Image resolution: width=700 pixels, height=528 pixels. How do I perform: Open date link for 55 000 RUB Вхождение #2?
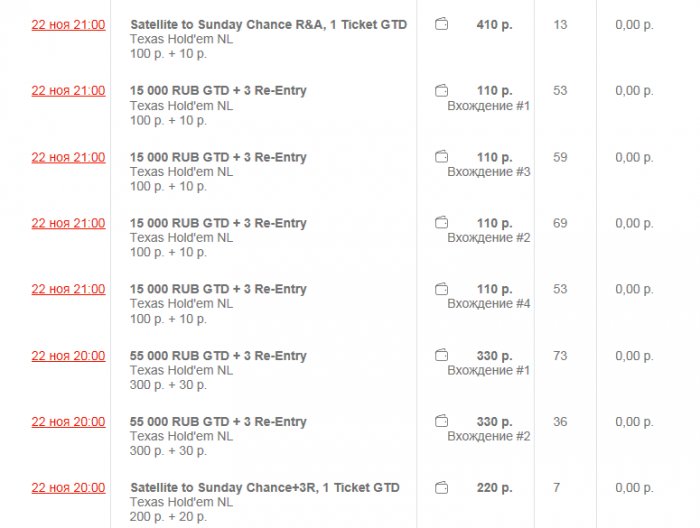(x=68, y=421)
